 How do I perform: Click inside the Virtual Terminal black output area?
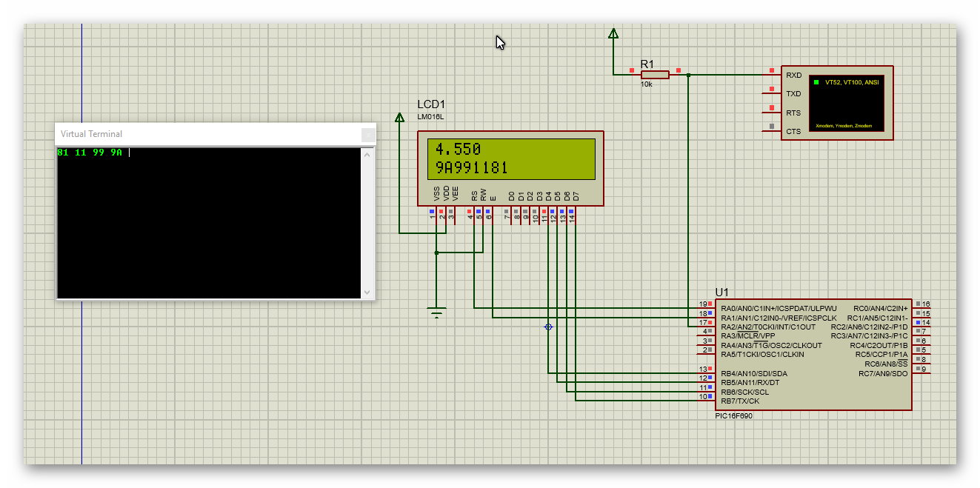[x=207, y=222]
